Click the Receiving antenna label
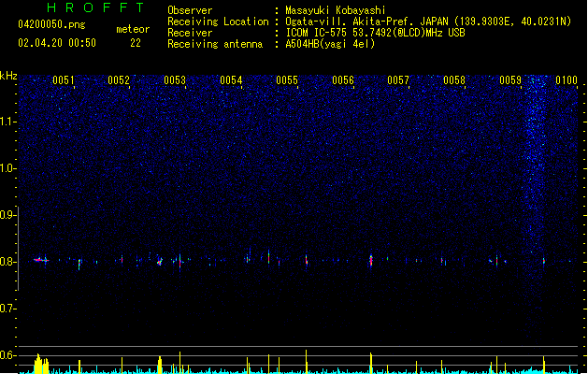The image size is (588, 374). [x=215, y=44]
